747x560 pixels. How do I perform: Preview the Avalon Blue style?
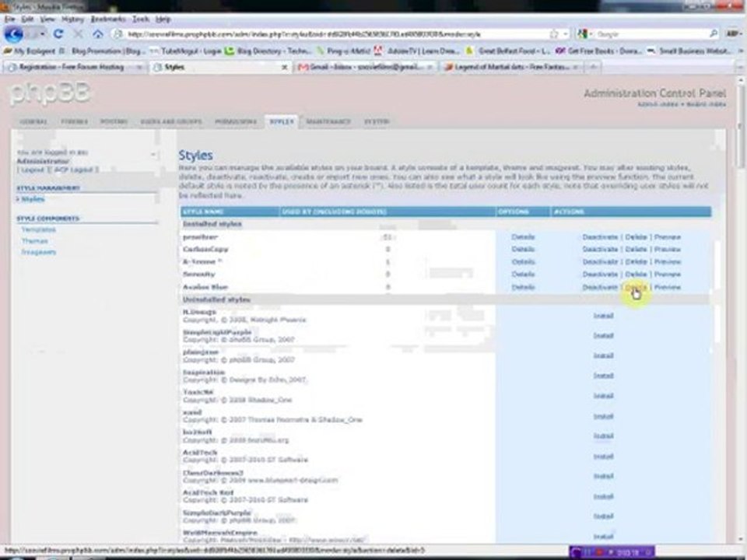click(667, 287)
